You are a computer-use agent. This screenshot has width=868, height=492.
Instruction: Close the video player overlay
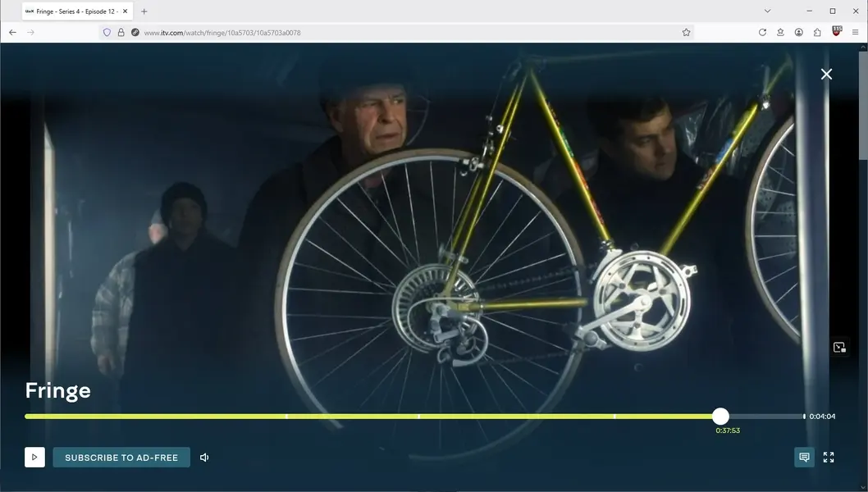(826, 74)
